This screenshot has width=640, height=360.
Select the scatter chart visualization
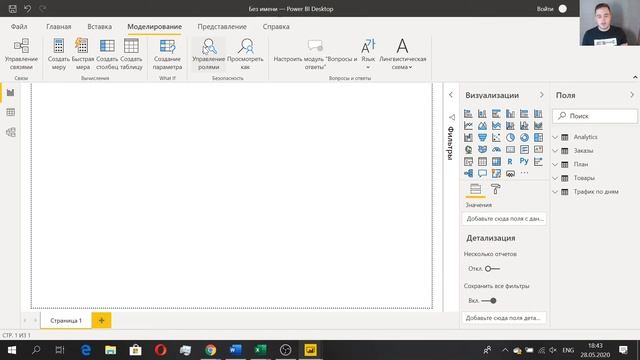pyautogui.click(x=496, y=138)
